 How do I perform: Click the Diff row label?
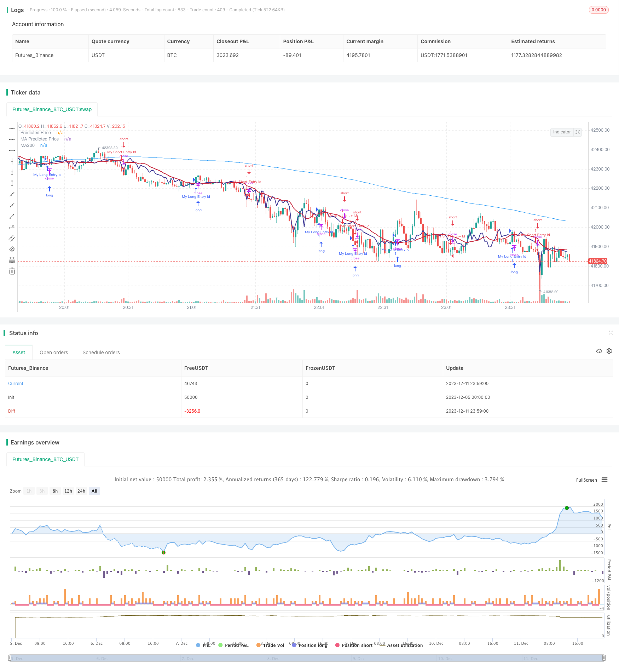coord(12,411)
